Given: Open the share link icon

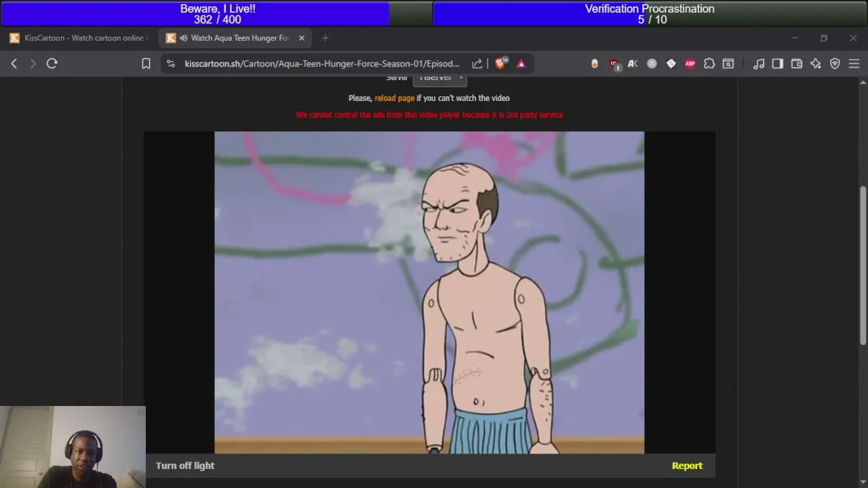Looking at the screenshot, I should [x=477, y=64].
